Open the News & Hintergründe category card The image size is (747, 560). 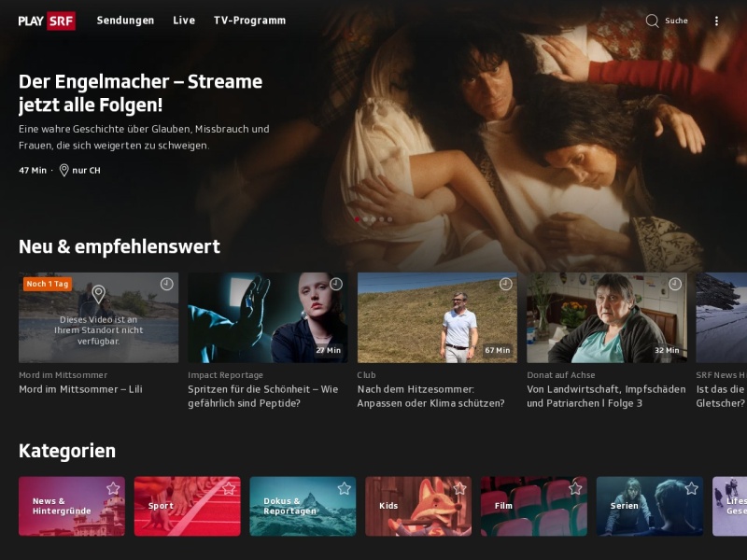(x=72, y=506)
